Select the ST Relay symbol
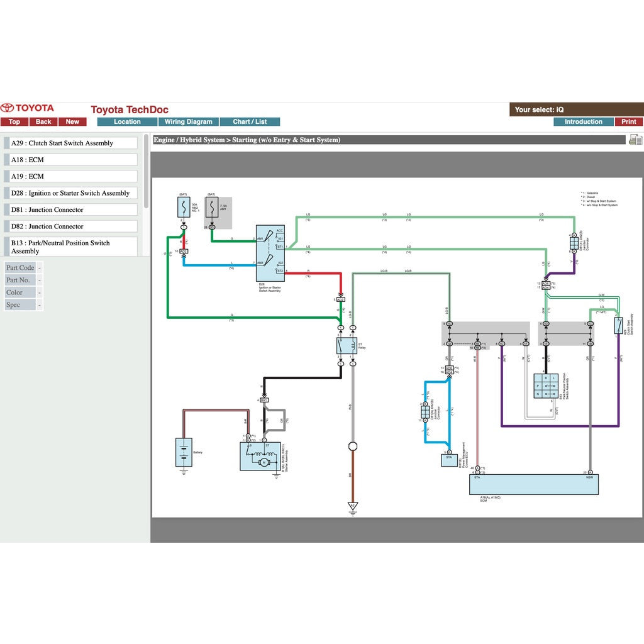 point(347,345)
